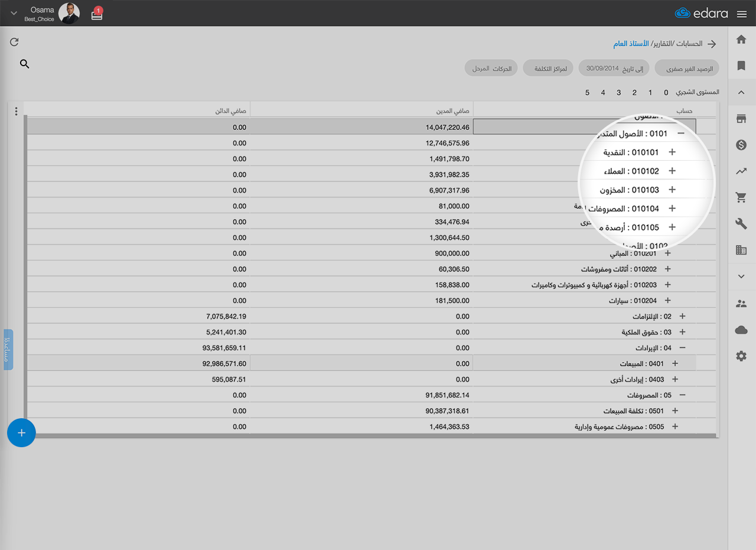
Task: Click the الحسابات breadcrumb link
Action: tap(689, 44)
